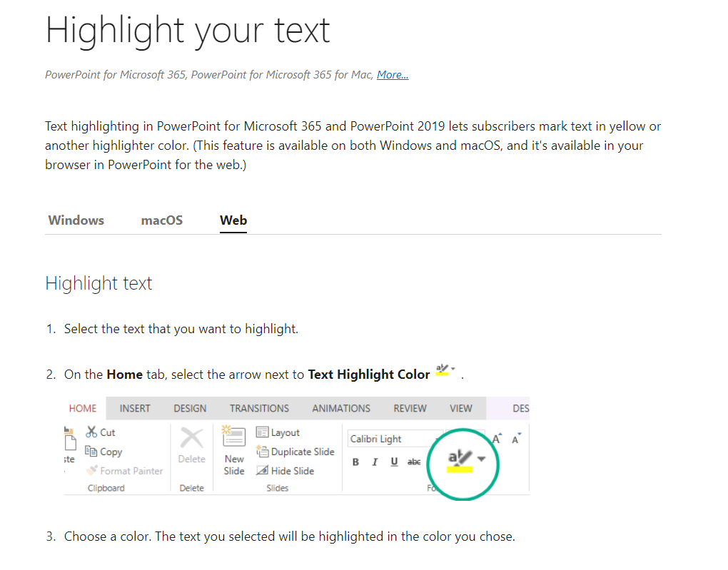Open the VIEW ribbon tab
Viewport: 728px width, 570px height.
coord(460,409)
